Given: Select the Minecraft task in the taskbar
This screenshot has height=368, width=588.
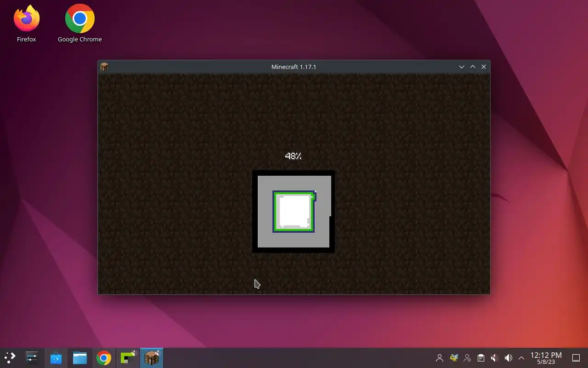Looking at the screenshot, I should (152, 357).
